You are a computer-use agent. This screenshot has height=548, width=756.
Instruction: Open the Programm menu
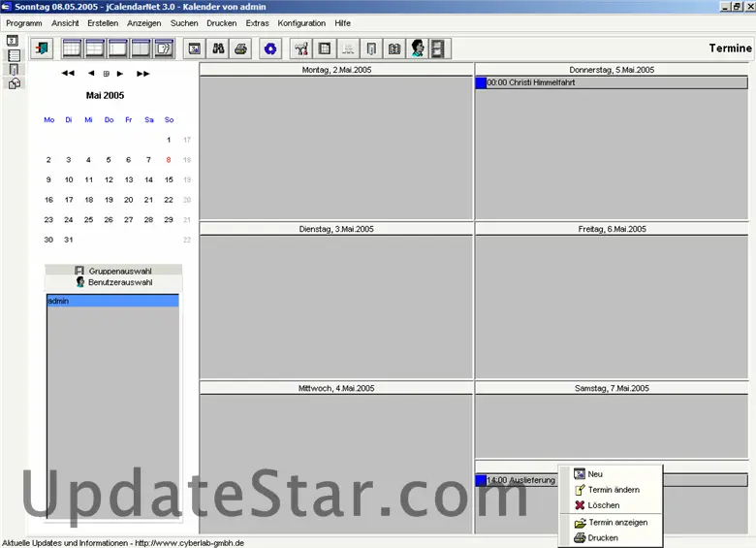(23, 23)
